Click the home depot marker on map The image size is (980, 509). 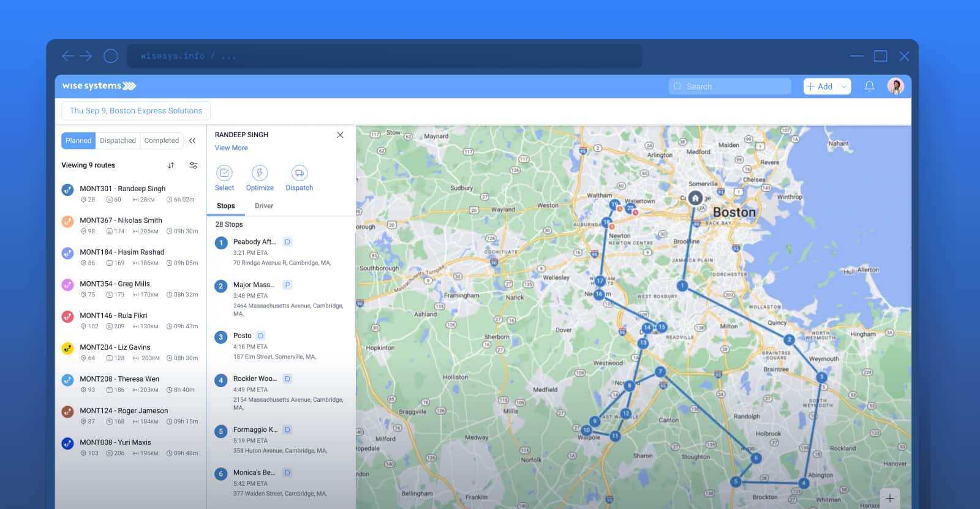(695, 198)
